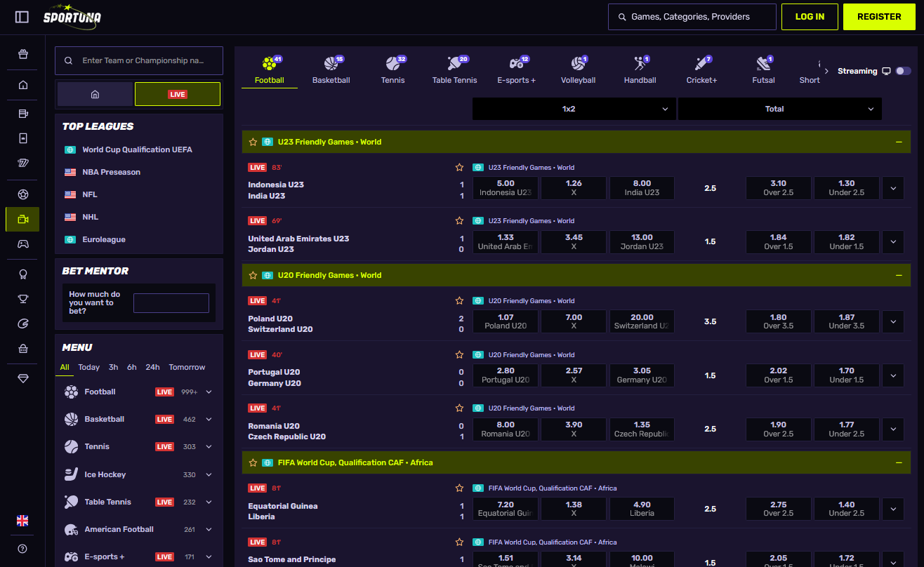Viewport: 924px width, 567px height.
Task: Select the Futsal sport tab
Action: click(764, 70)
